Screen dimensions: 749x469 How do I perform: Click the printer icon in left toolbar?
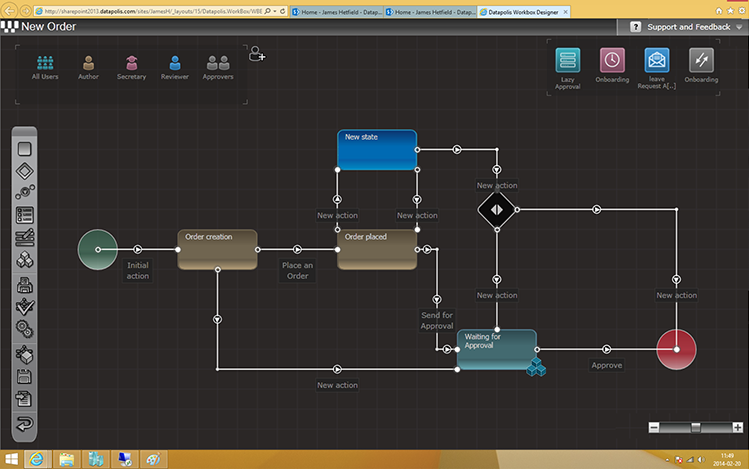[x=24, y=285]
